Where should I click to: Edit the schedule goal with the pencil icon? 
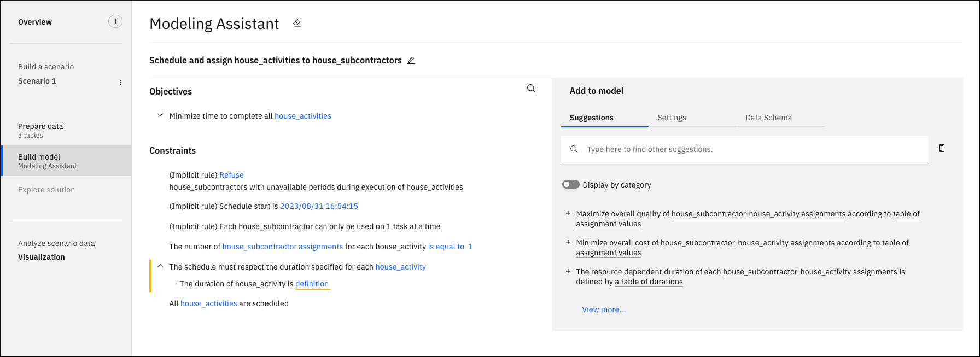coord(411,61)
